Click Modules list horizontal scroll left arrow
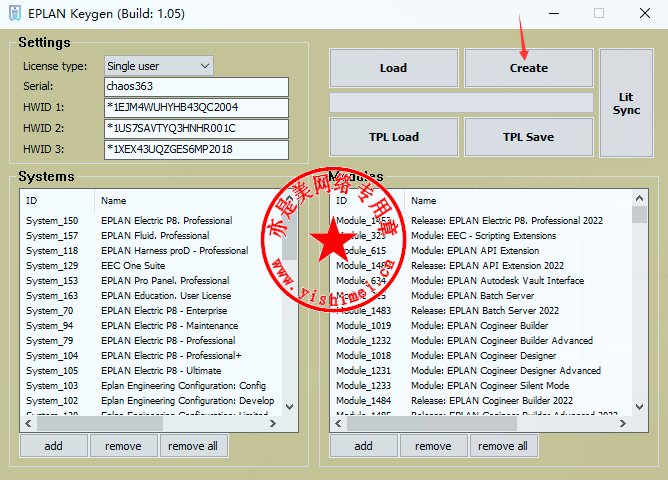 point(338,423)
